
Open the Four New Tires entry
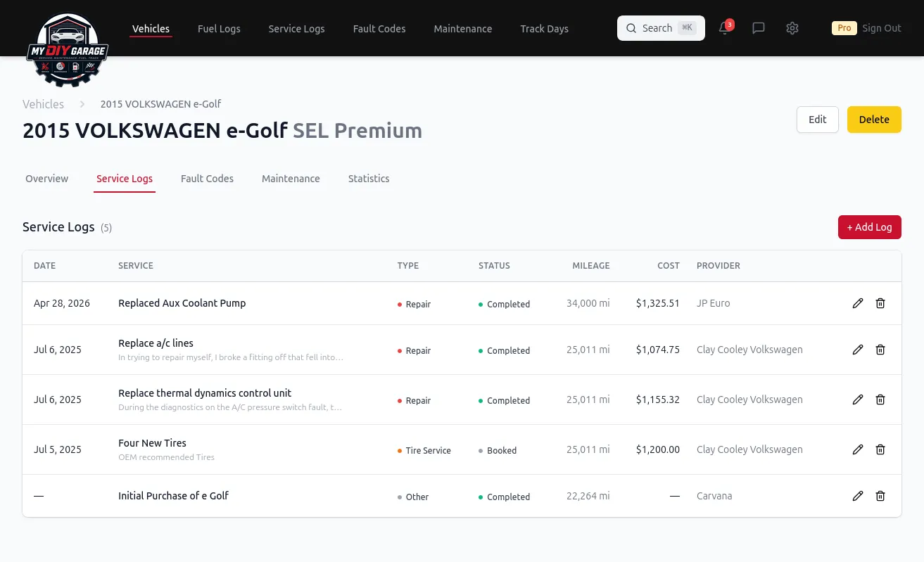pos(152,443)
